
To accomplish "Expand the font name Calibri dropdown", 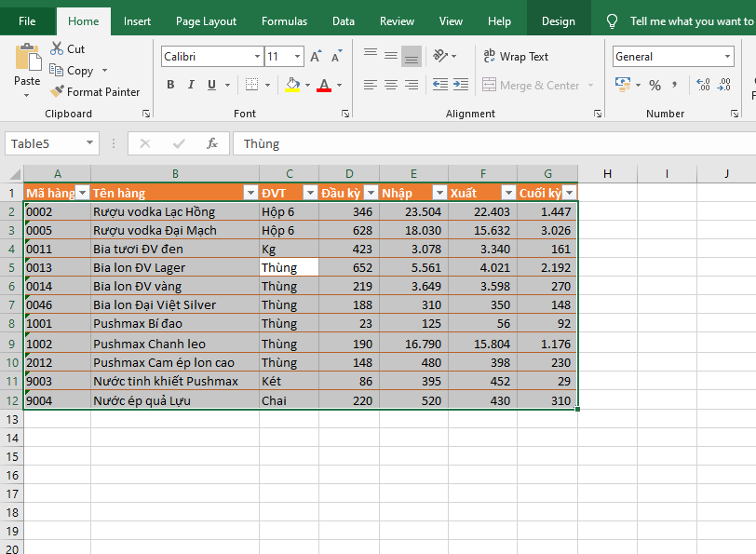I will tap(257, 57).
